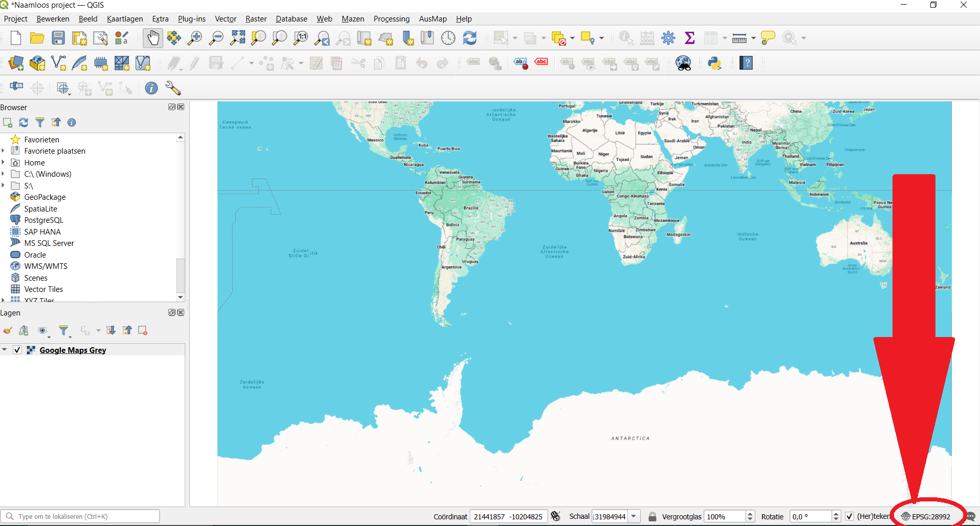This screenshot has height=526, width=980.
Task: Toggle Google Maps Grey layer visibility checkbox
Action: 17,350
